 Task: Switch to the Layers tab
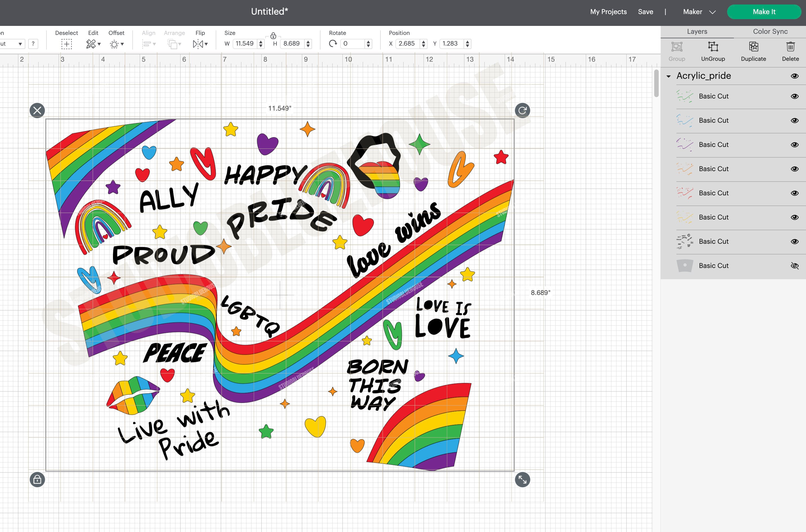(697, 31)
